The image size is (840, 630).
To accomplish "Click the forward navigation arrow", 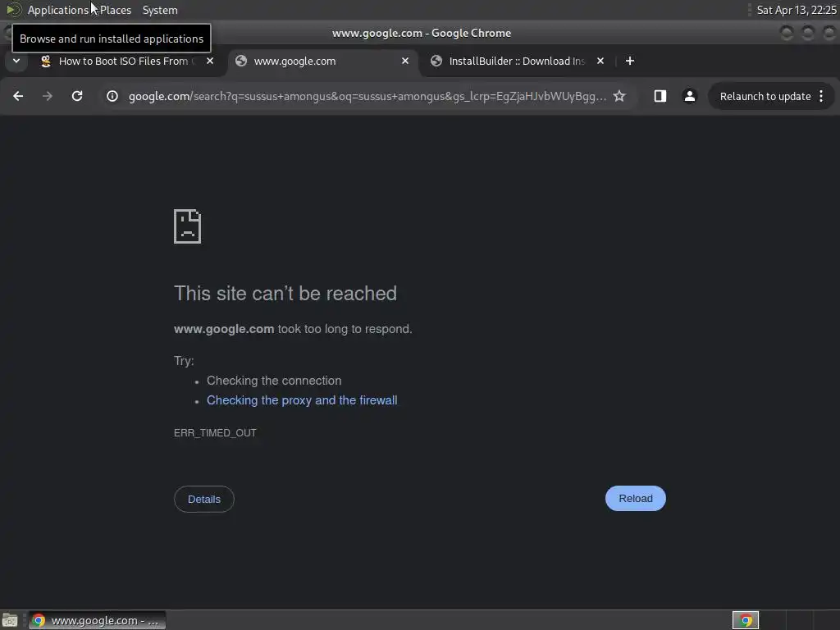I will [48, 96].
